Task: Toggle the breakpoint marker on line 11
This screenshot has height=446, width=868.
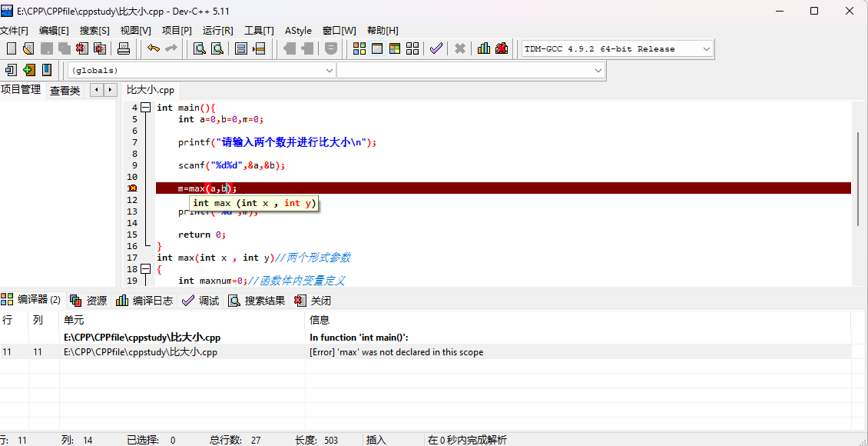Action: (132, 188)
